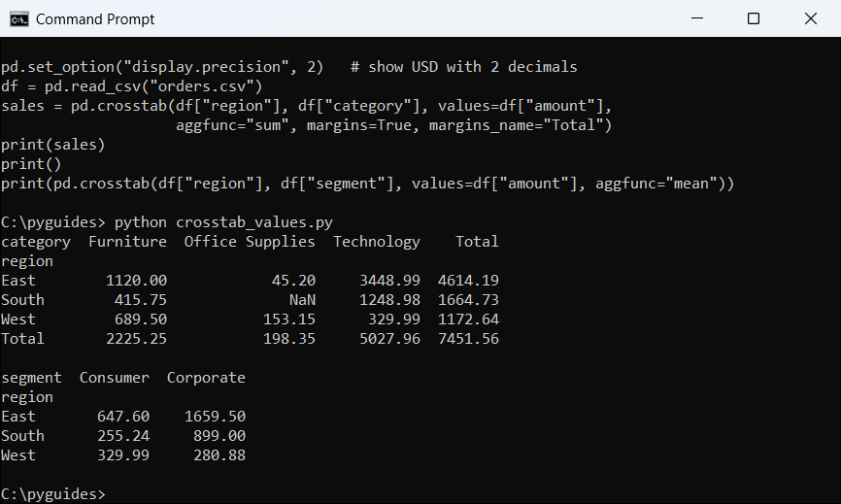Click the 'Corporate' column header

pyautogui.click(x=206, y=378)
